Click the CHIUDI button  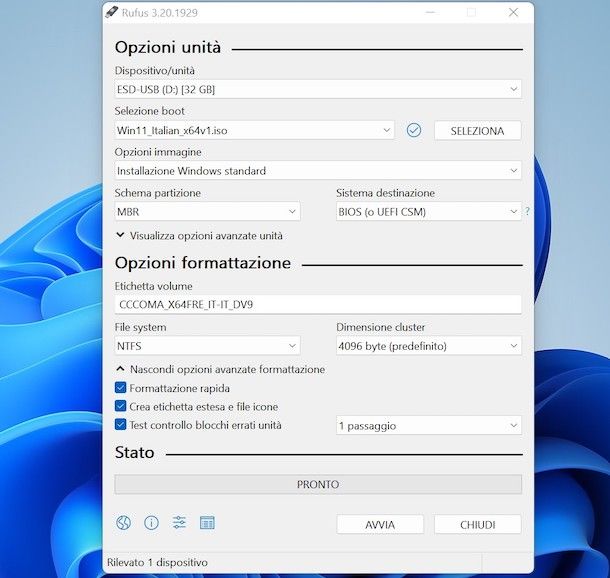478,524
